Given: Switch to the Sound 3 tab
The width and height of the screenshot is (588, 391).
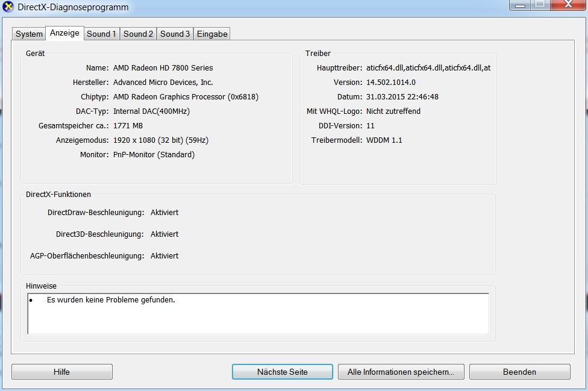Looking at the screenshot, I should (175, 34).
